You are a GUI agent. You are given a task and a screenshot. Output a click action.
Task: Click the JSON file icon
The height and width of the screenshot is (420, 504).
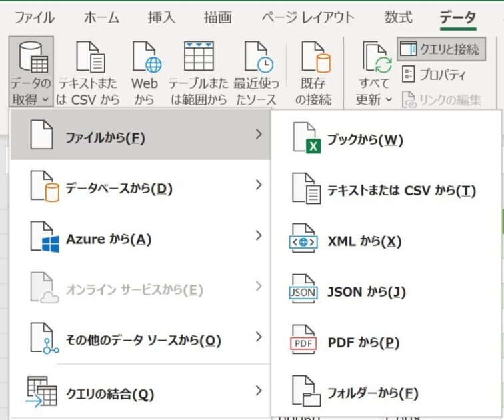coord(303,289)
